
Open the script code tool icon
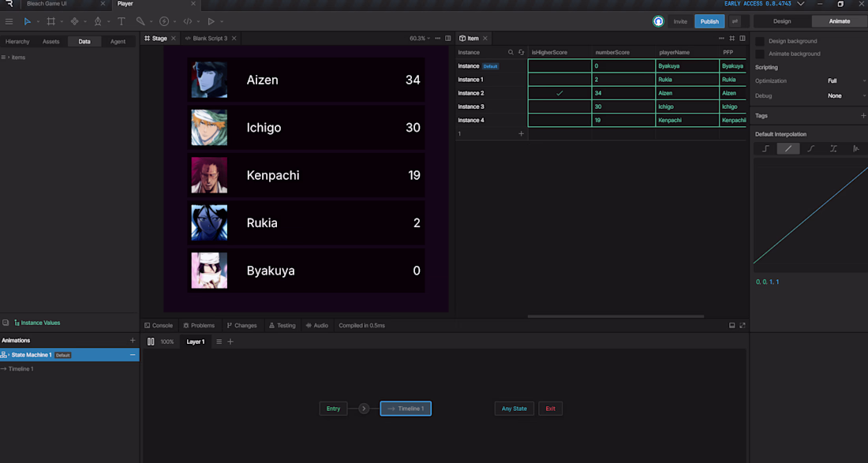coord(188,21)
